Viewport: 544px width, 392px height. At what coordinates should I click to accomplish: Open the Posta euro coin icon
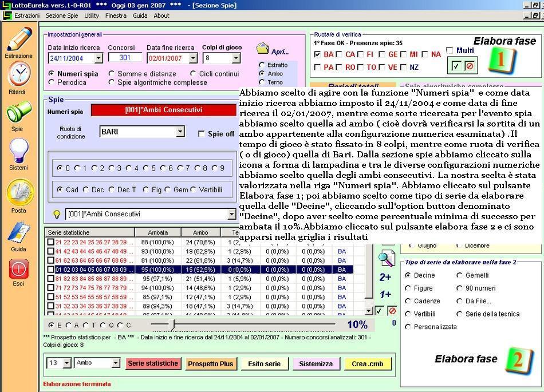click(19, 193)
